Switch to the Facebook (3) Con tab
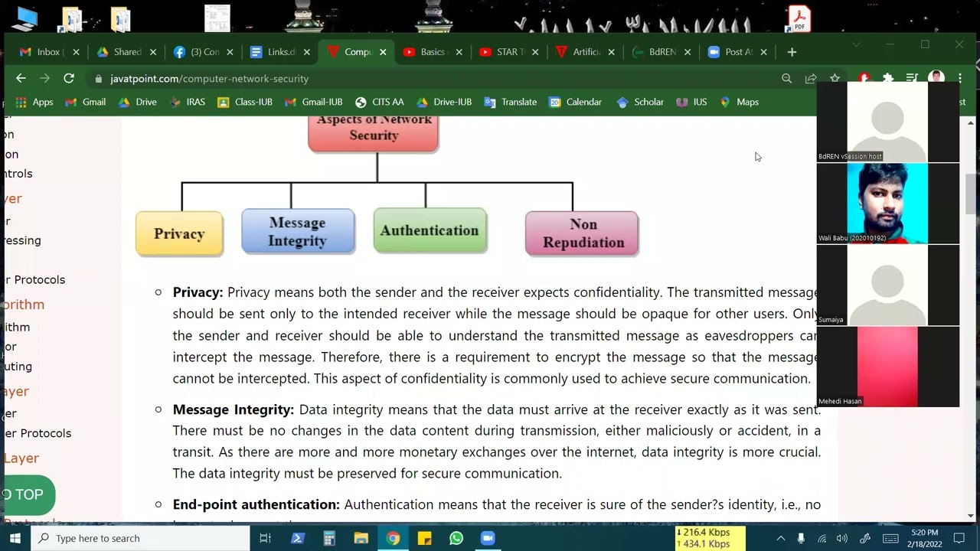This screenshot has height=551, width=980. 203,52
